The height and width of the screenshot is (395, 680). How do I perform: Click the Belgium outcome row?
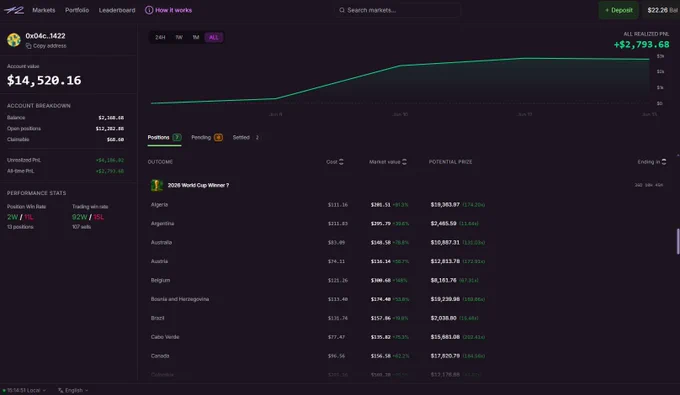tap(408, 280)
